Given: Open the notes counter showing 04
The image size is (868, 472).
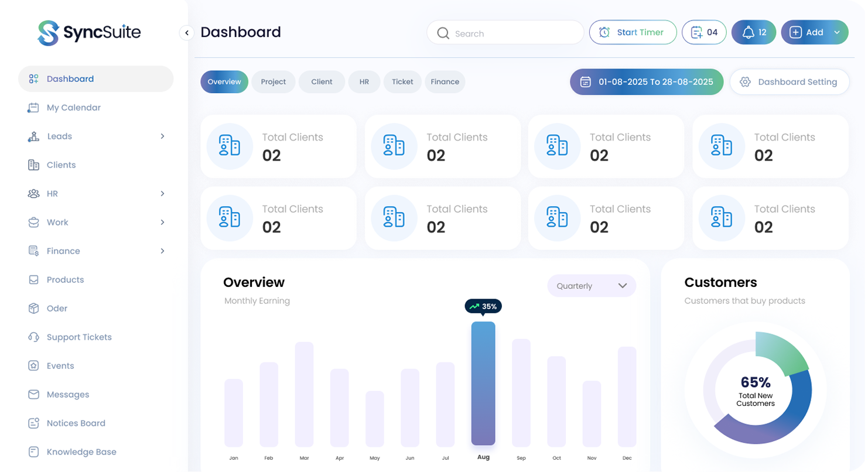Looking at the screenshot, I should pos(703,33).
